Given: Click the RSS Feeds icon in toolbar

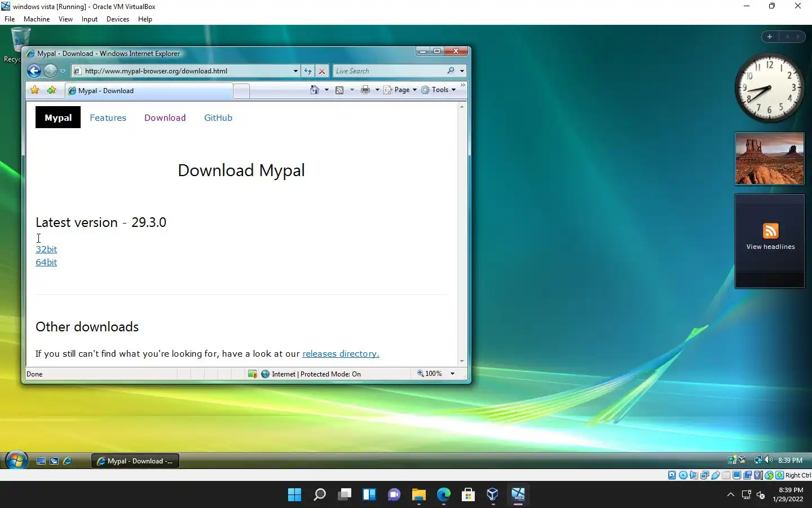Looking at the screenshot, I should coord(339,90).
